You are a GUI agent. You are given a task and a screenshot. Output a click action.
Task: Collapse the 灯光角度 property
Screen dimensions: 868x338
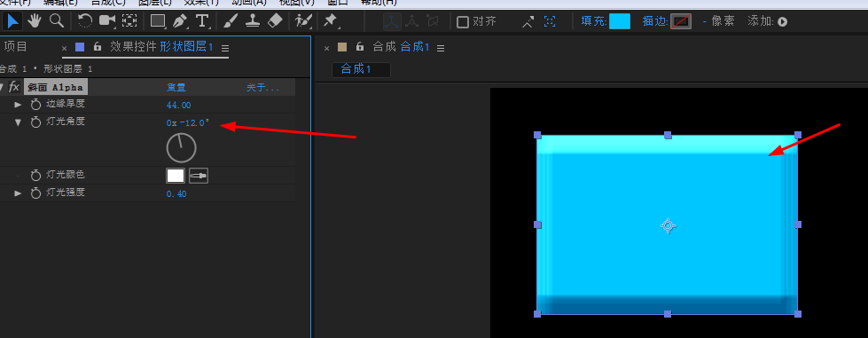pyautogui.click(x=19, y=122)
